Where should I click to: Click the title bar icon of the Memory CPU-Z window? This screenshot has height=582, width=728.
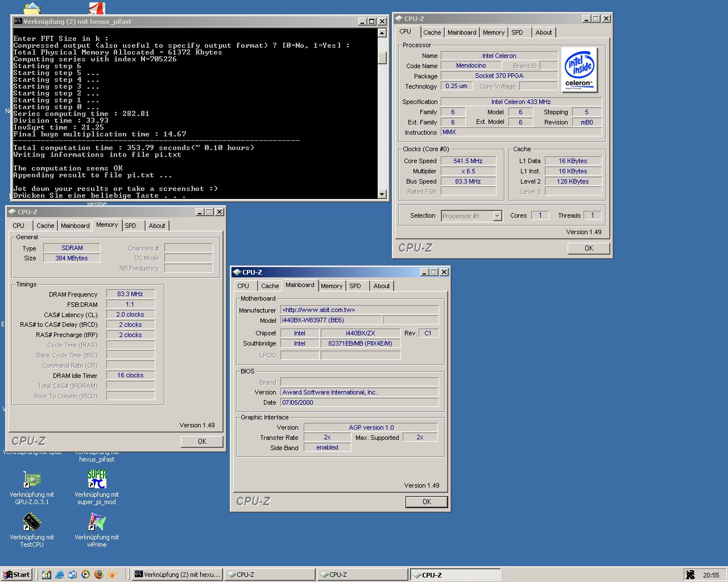12,211
